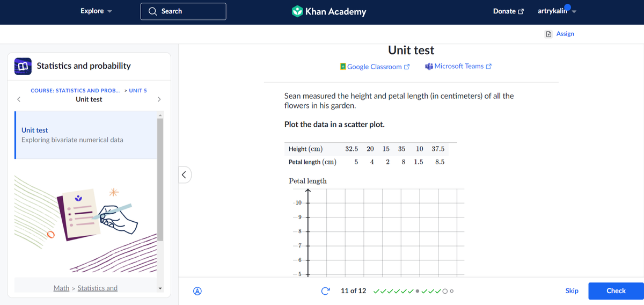Viewport: 644px width, 305px height.
Task: Click the restart refresh icon near progress
Action: tap(325, 291)
